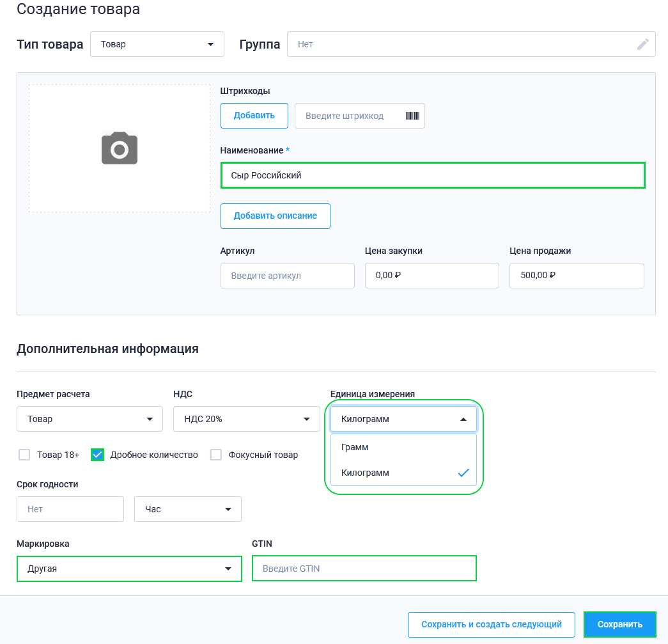Click the Цена продажи field showing 500,00
Screen dimensions: 668x644
(577, 276)
